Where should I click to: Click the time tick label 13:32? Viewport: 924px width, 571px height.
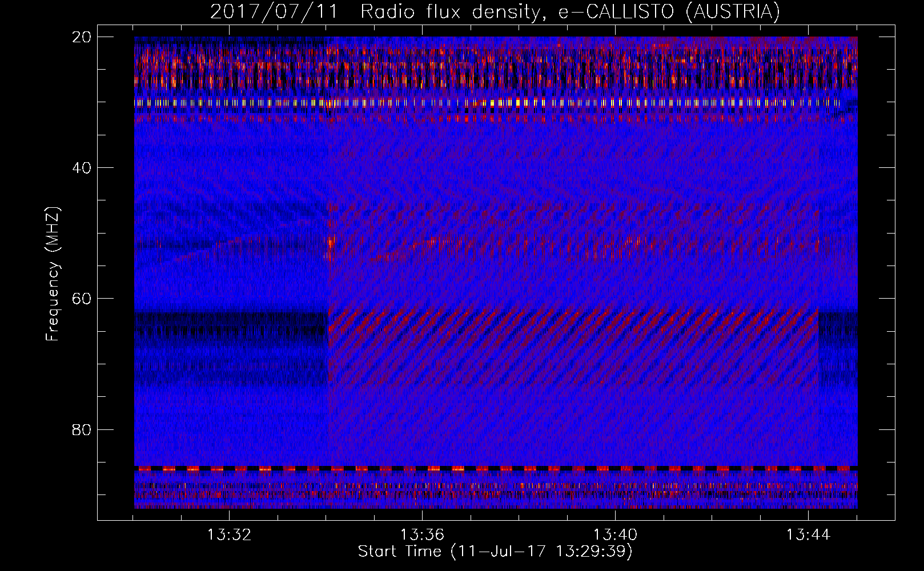point(229,535)
